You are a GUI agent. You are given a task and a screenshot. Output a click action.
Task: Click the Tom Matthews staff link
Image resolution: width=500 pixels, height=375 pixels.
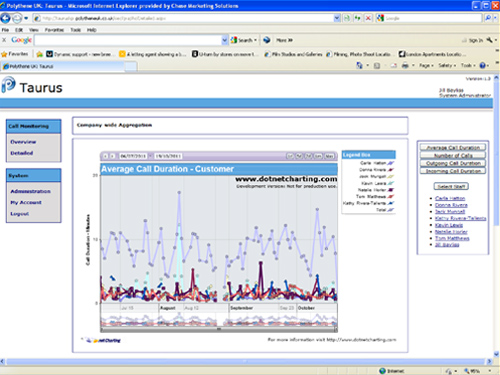[452, 238]
